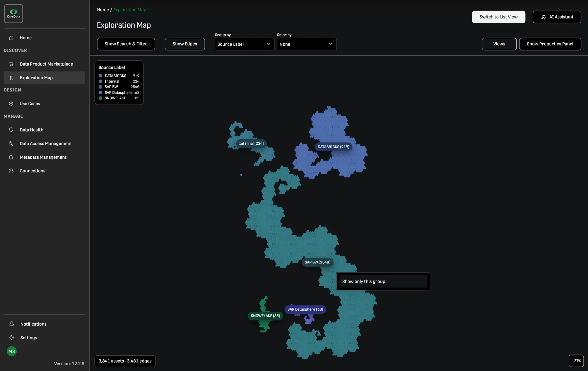Click the Use Cases icon

(11, 104)
